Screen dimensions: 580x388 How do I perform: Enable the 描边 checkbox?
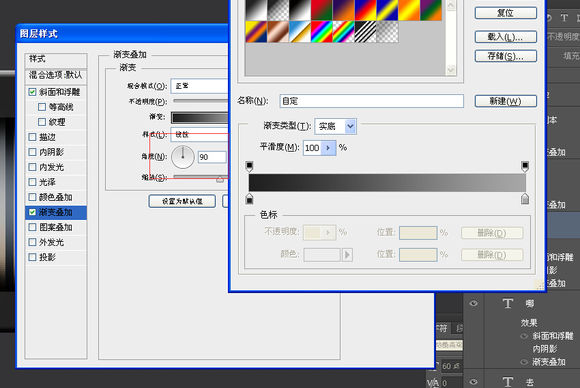click(x=32, y=137)
